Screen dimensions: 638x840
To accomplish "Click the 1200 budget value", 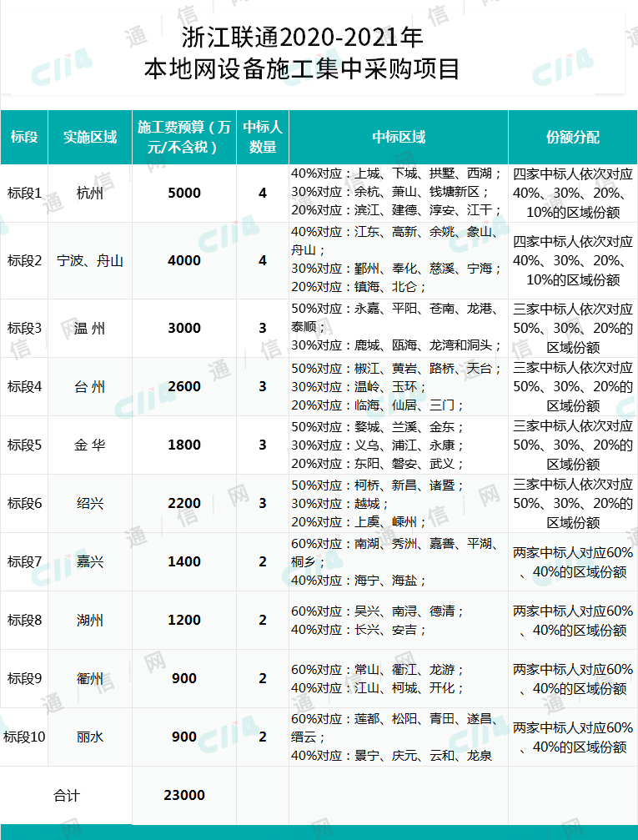I will [x=184, y=620].
